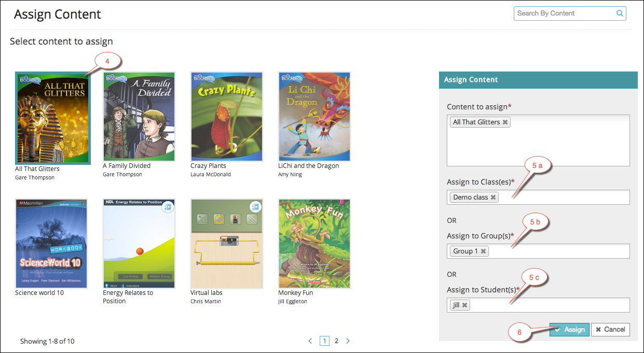Click the 'Group 1' tag label

(465, 251)
